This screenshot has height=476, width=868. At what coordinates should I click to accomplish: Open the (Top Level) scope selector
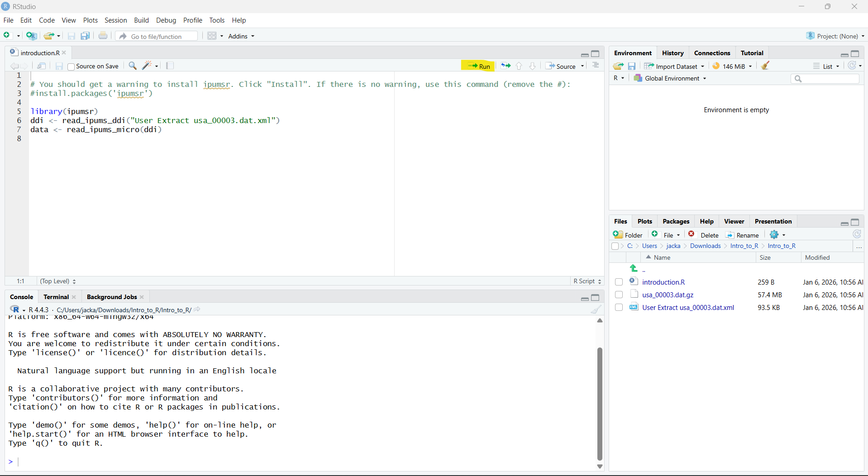coord(58,281)
